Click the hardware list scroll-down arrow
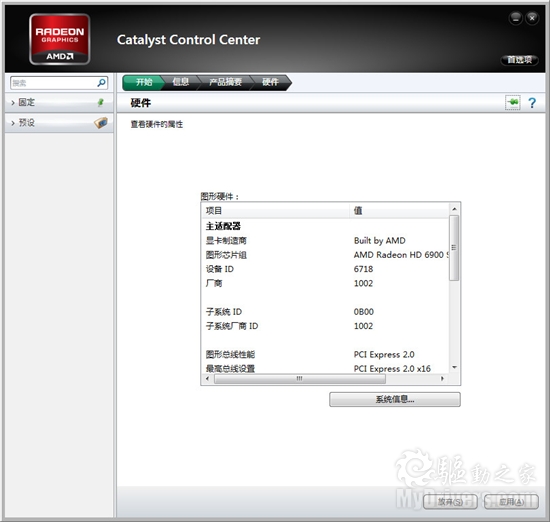The image size is (550, 522). coord(454,367)
